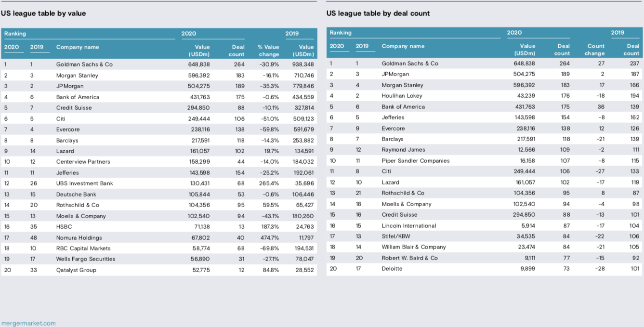Open the mergermarket.com link
The image size is (644, 327).
click(x=28, y=323)
